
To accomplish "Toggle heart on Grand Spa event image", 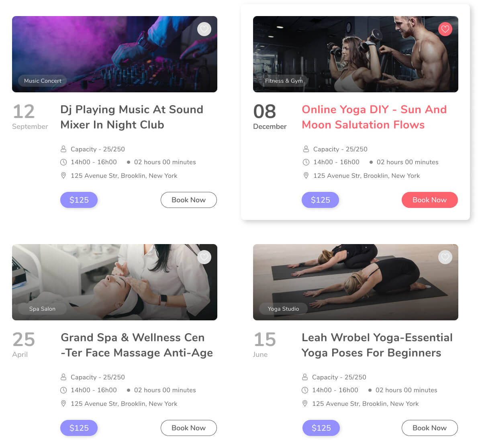I will [x=204, y=257].
